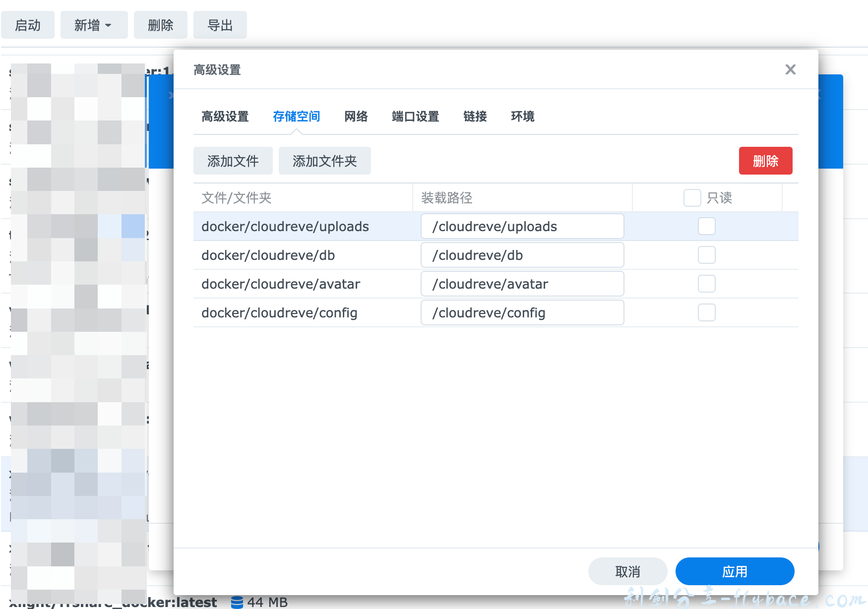Toggle the 只读 header checkbox
The image size is (868, 609).
coord(692,197)
